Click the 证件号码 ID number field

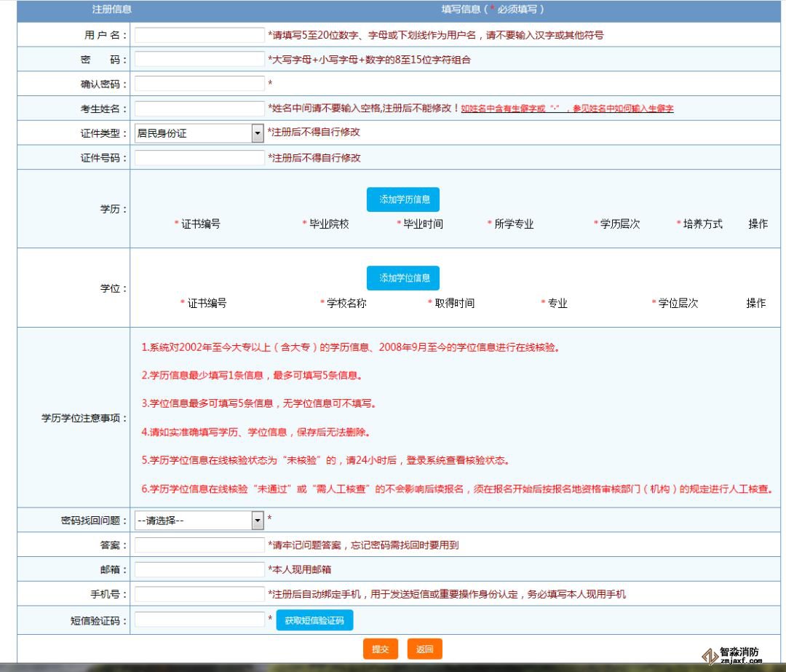tap(199, 158)
